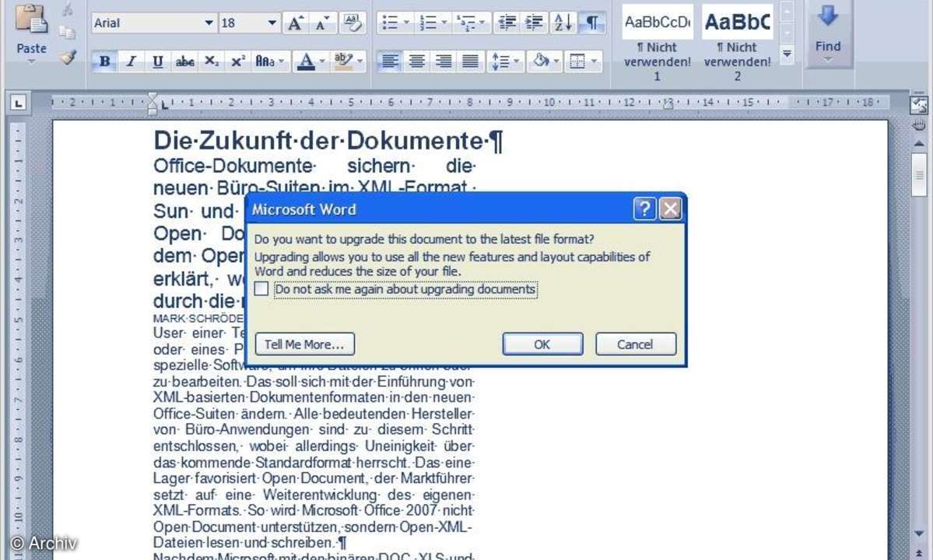Click the line spacing icon

coord(500,61)
